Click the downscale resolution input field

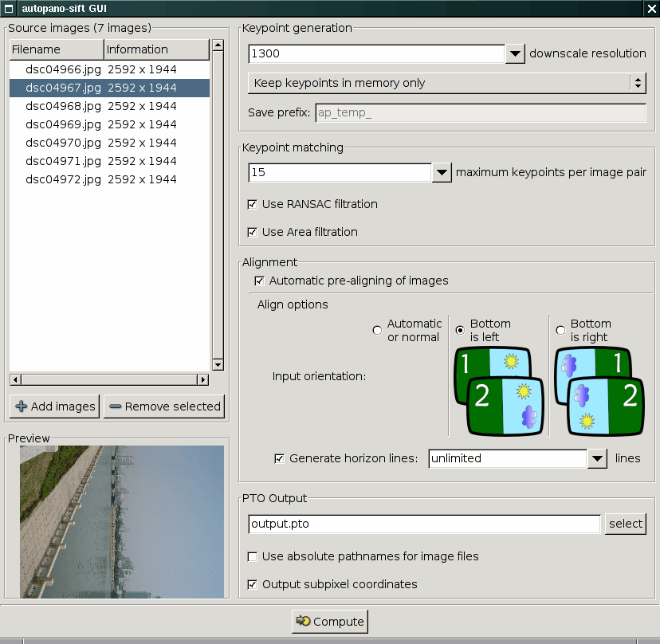[376, 54]
